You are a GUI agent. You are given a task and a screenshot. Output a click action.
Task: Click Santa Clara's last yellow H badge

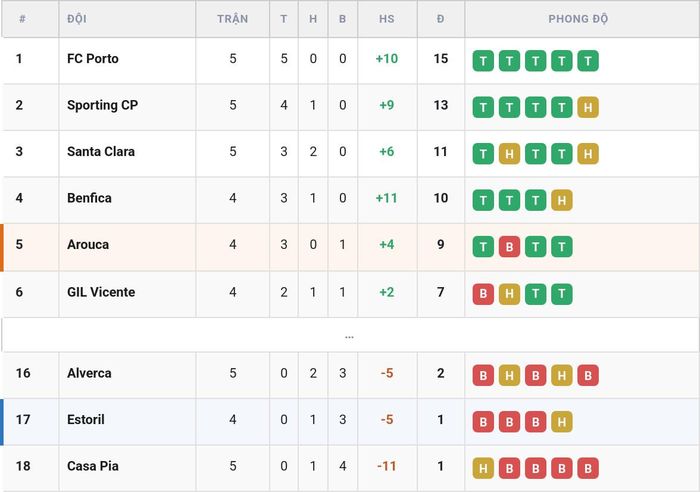(x=588, y=154)
